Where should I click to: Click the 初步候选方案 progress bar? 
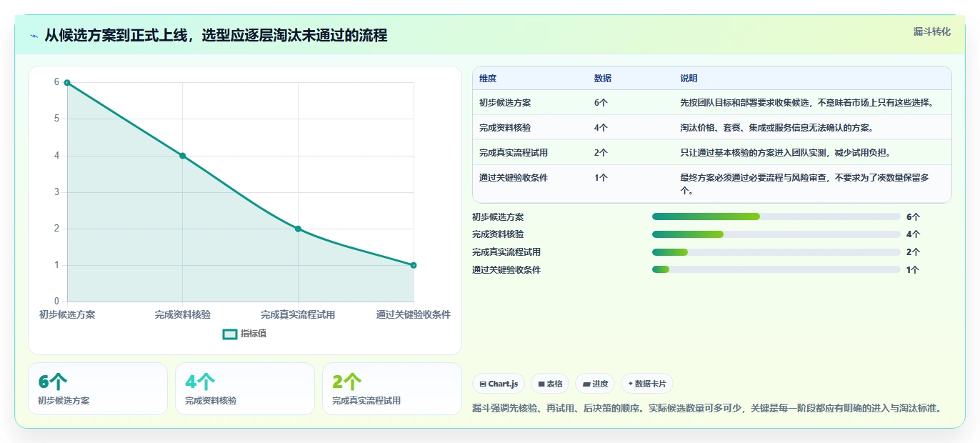pyautogui.click(x=776, y=216)
